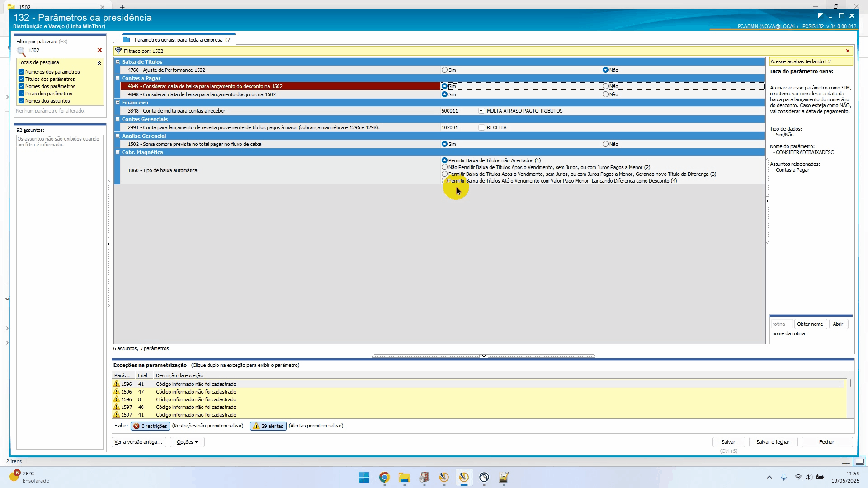This screenshot has width=868, height=488.
Task: Collapse the 'Contas a Pagar' group
Action: [x=118, y=78]
